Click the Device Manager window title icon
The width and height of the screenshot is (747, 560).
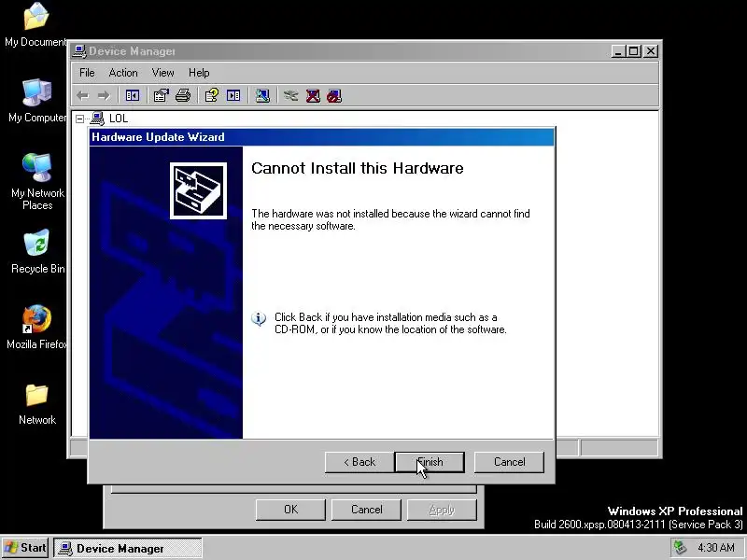coord(79,51)
